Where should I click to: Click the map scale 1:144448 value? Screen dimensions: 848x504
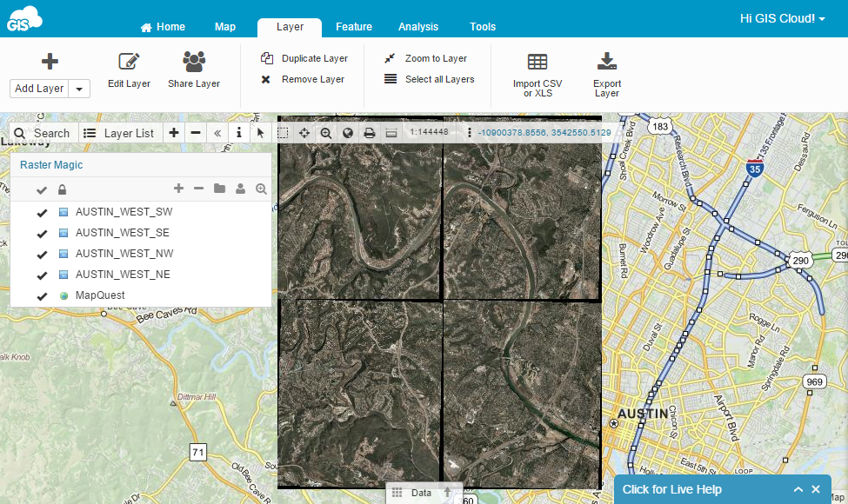[x=429, y=132]
